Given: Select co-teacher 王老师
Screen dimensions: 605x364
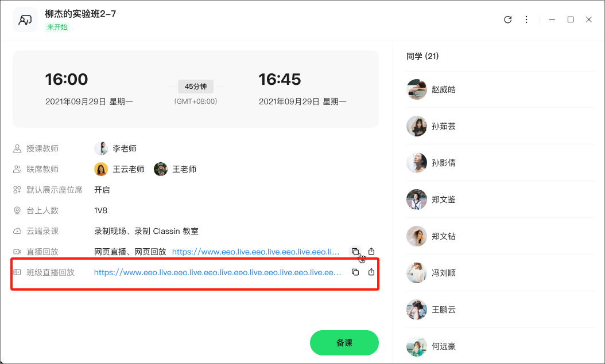Looking at the screenshot, I should click(175, 169).
